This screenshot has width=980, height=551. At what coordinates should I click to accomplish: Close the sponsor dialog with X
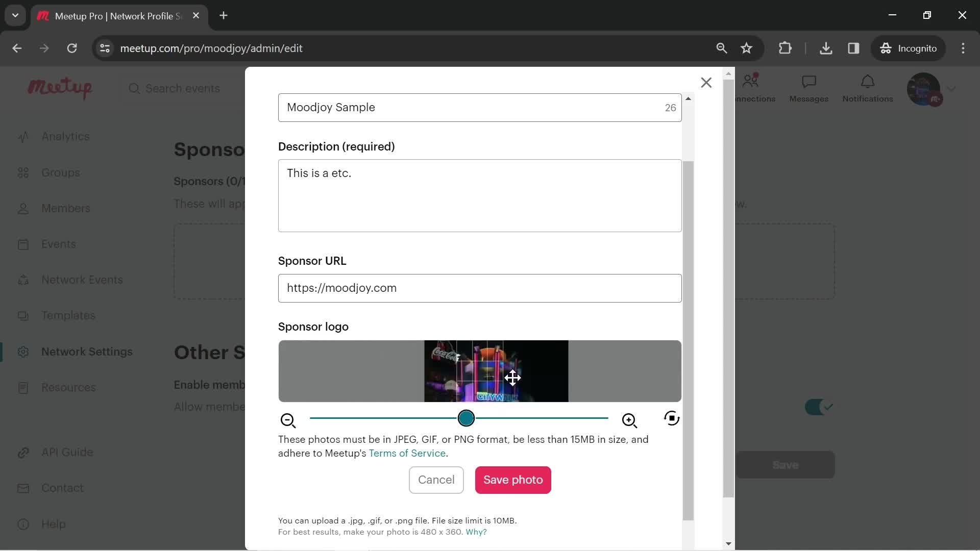tap(706, 83)
